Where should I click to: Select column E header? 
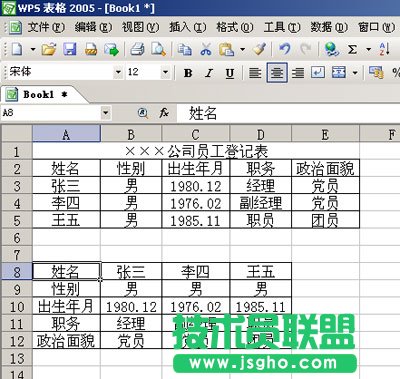coord(325,134)
